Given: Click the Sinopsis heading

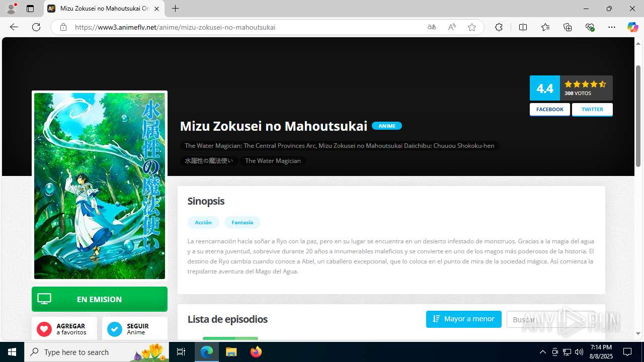Looking at the screenshot, I should tap(206, 201).
